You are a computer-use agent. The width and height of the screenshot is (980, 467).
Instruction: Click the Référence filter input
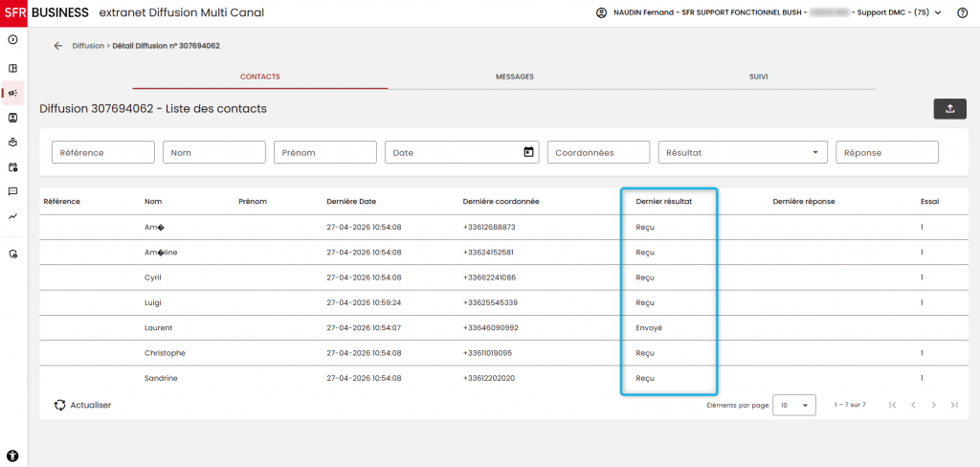click(x=103, y=152)
